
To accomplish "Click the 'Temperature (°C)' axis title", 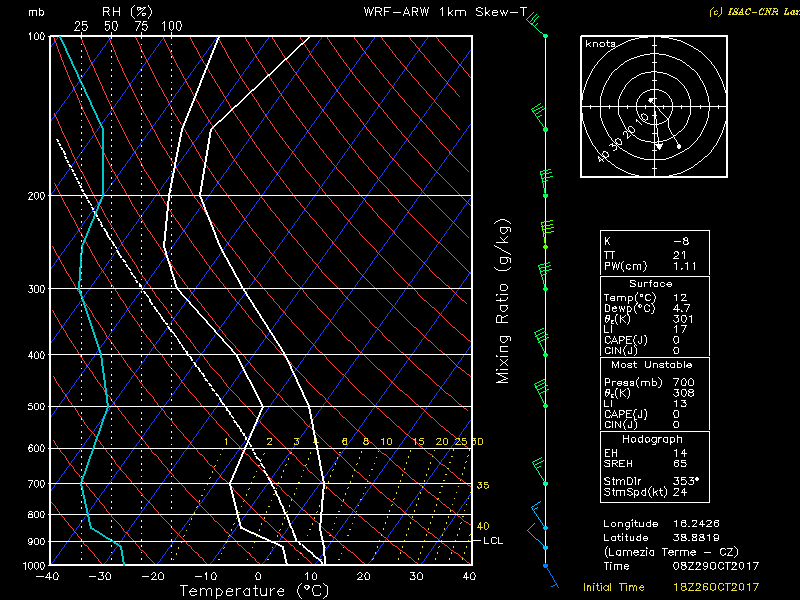I will click(x=254, y=591).
